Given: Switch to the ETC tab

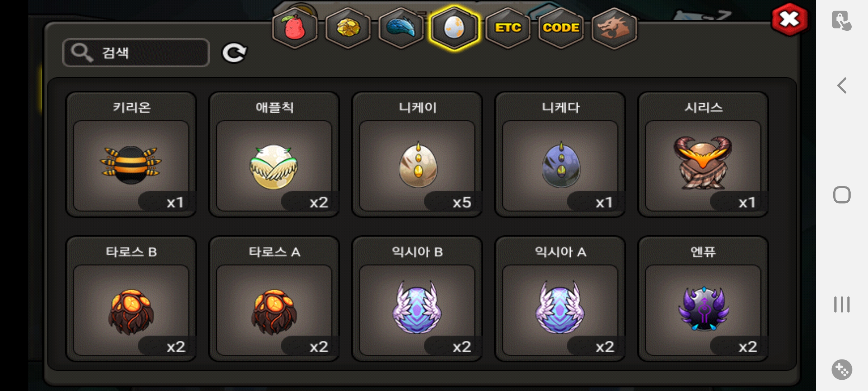Looking at the screenshot, I should (508, 28).
